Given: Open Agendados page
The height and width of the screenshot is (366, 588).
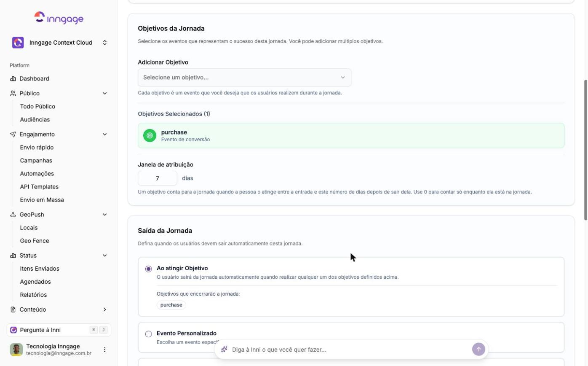Looking at the screenshot, I should pos(35,282).
